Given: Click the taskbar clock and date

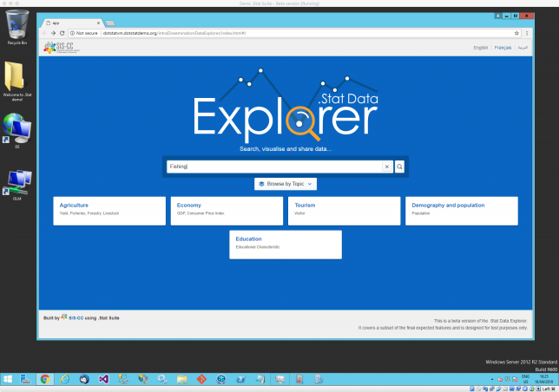Looking at the screenshot, I should [543, 379].
